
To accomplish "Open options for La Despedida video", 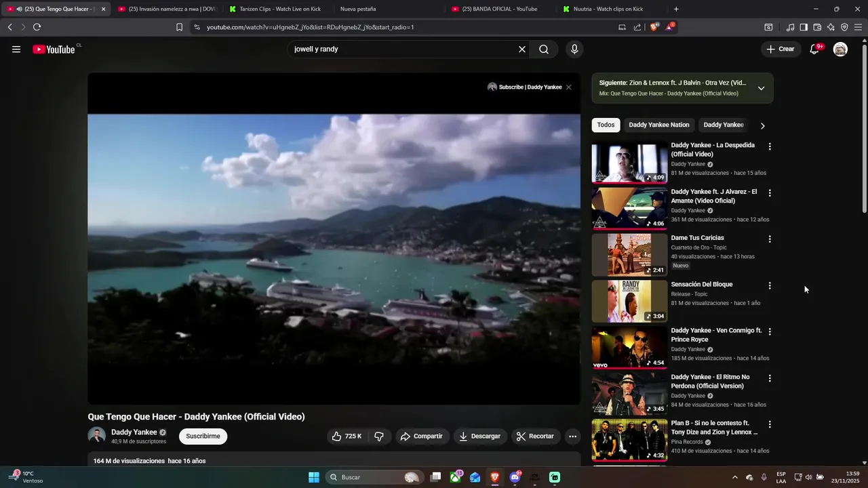I will coord(770,146).
